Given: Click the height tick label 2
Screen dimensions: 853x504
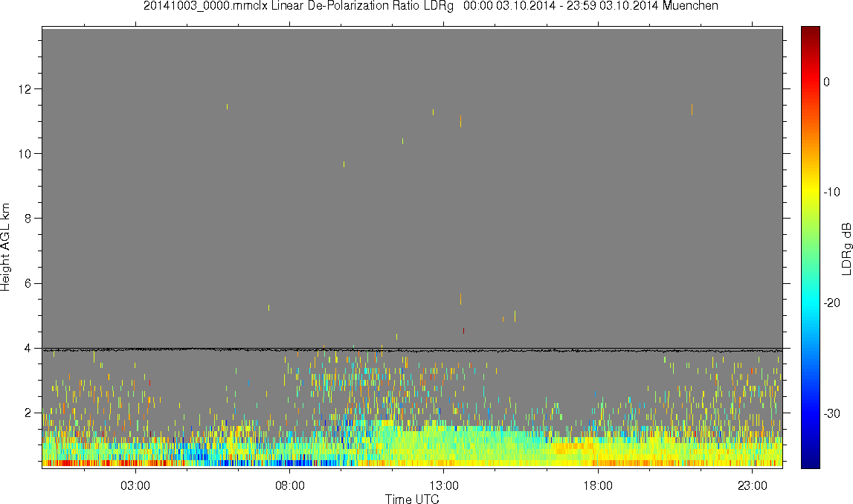Looking at the screenshot, I should point(28,413).
